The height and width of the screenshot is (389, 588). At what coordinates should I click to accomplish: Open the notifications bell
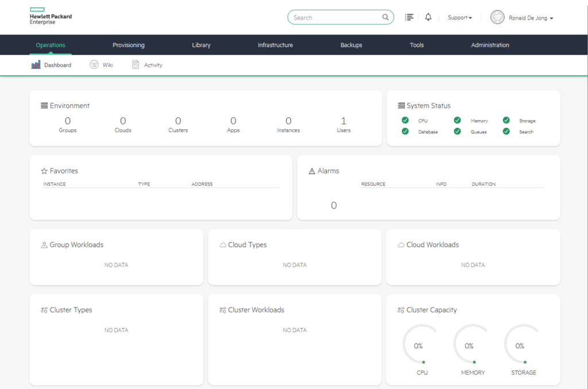point(428,17)
